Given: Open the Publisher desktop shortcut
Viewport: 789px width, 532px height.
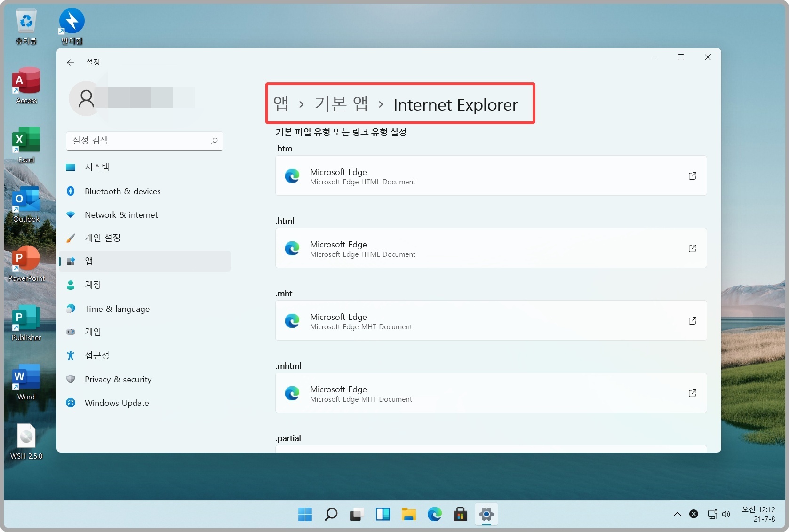Looking at the screenshot, I should [x=26, y=323].
